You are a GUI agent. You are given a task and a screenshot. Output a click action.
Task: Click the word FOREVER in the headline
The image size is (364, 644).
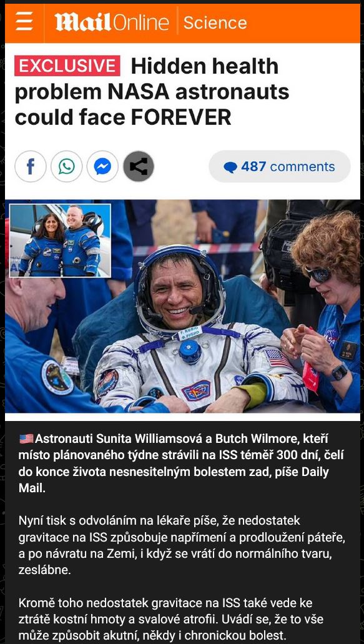[181, 118]
